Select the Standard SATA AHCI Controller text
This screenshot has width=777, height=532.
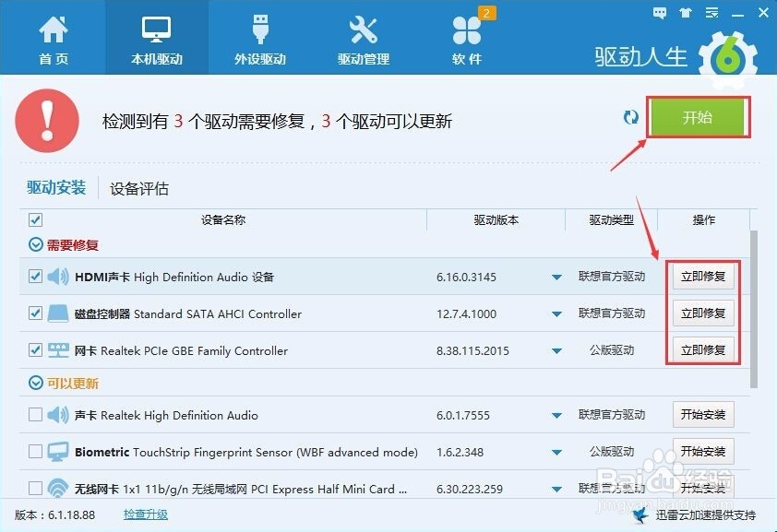pos(218,313)
